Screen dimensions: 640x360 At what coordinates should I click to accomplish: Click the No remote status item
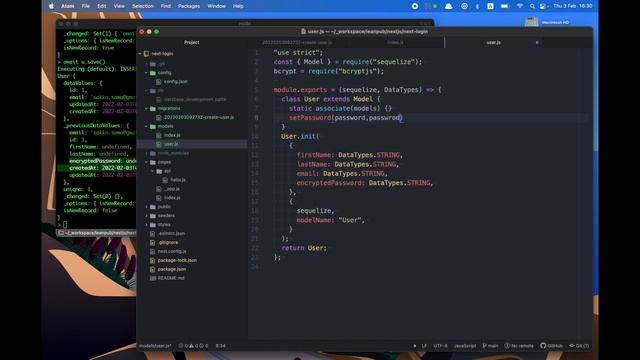[519, 346]
